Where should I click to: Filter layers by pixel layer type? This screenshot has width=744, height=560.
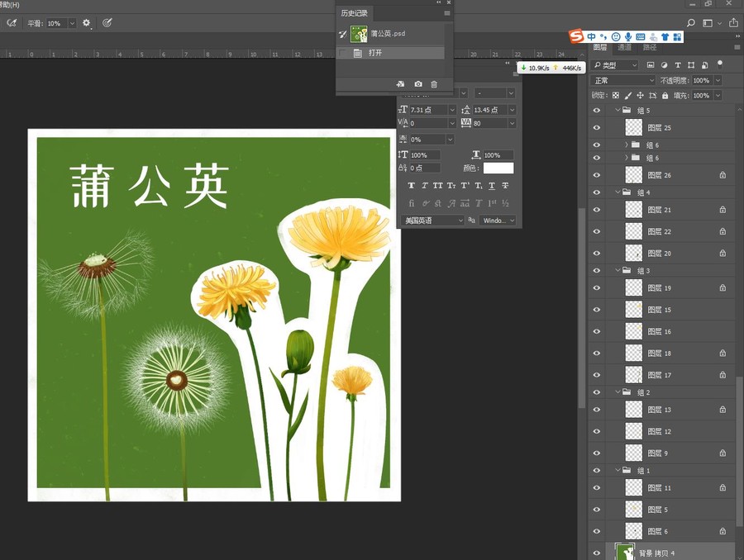[651, 65]
